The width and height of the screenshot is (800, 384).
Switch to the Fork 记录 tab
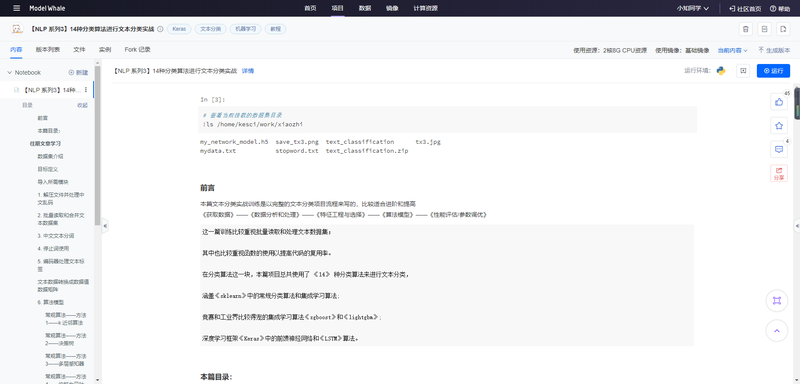click(x=137, y=49)
